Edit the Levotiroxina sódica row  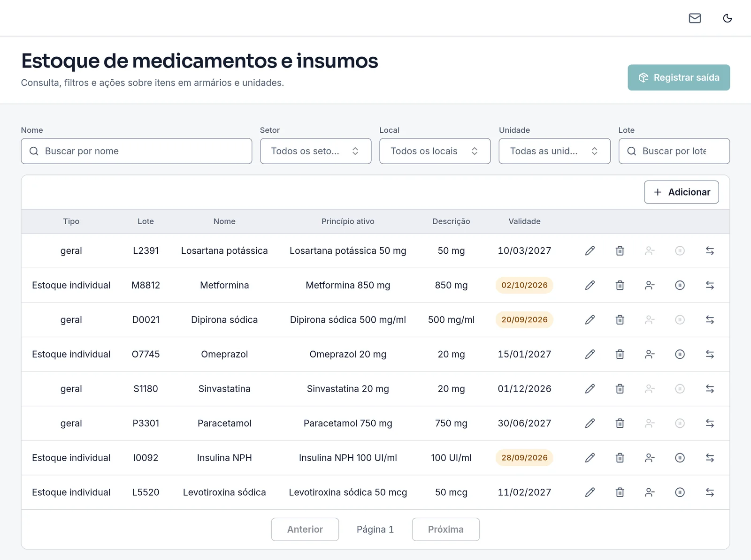pos(590,492)
